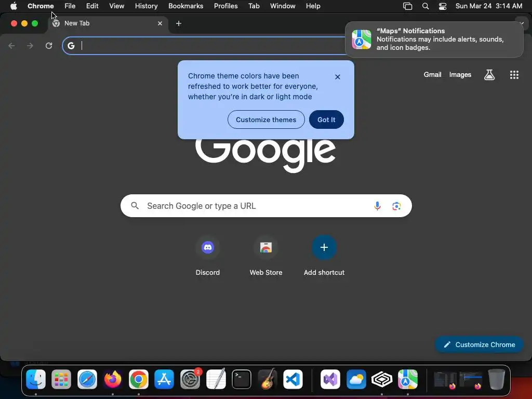Click the Search Google or type a URL box
The width and height of the screenshot is (532, 399).
(266, 206)
